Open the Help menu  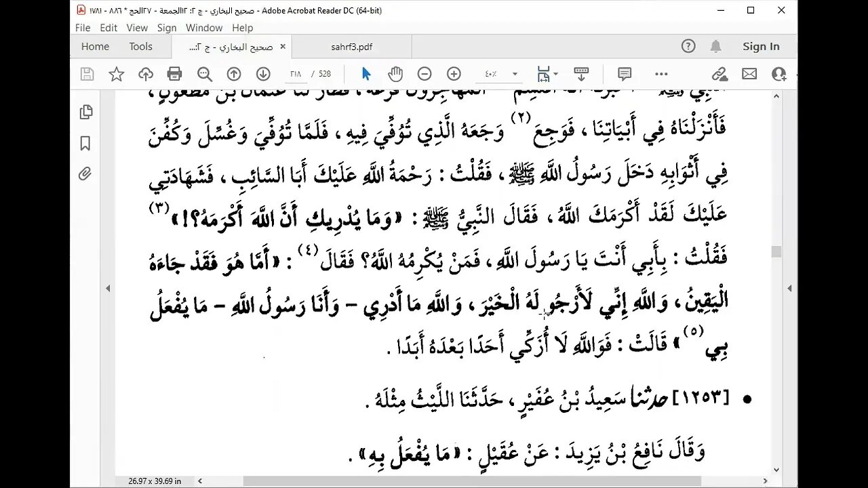[x=243, y=28]
